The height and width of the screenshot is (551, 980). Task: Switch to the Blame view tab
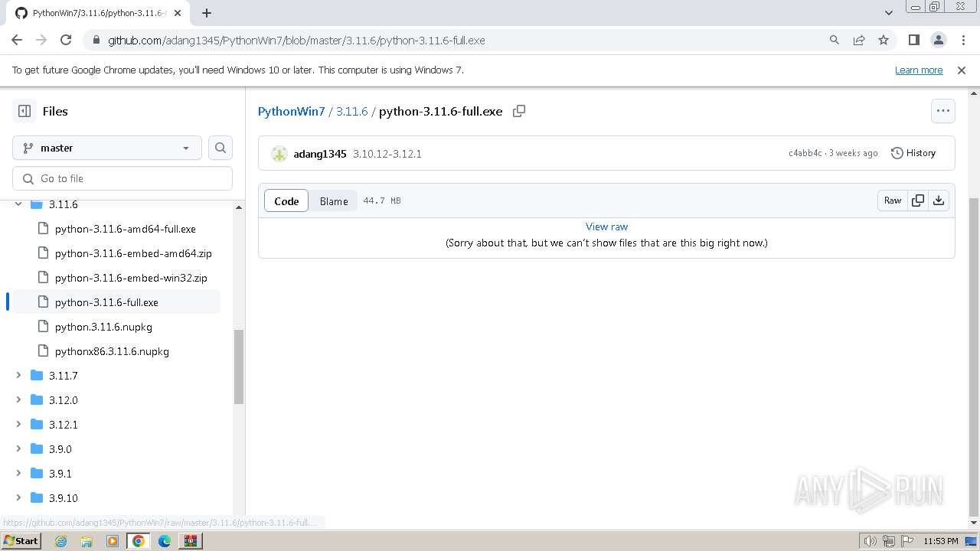pos(334,201)
